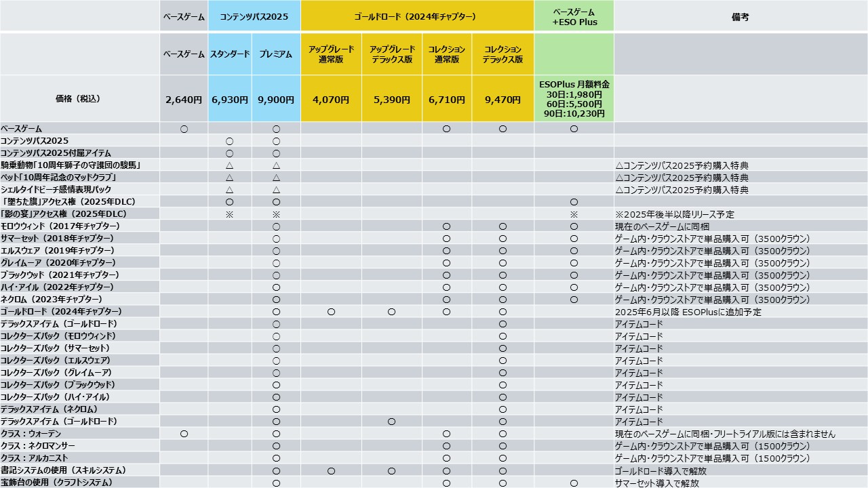Click the note 2025年6月以降 ESOPlusに追加予定
This screenshot has width=868, height=488.
coord(688,312)
